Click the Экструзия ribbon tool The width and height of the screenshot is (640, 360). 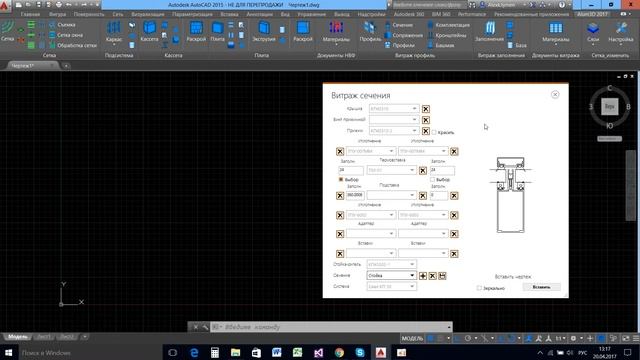click(x=264, y=32)
